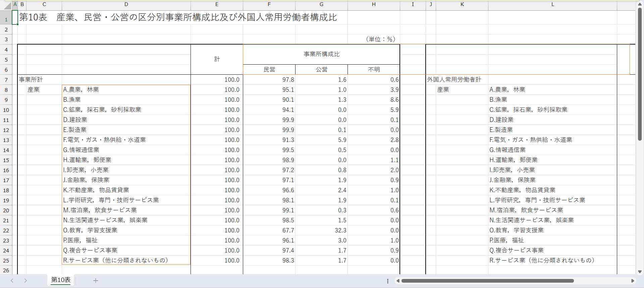Screen dimensions: 644x288
Task: Select the 民営 header cell
Action: point(269,69)
